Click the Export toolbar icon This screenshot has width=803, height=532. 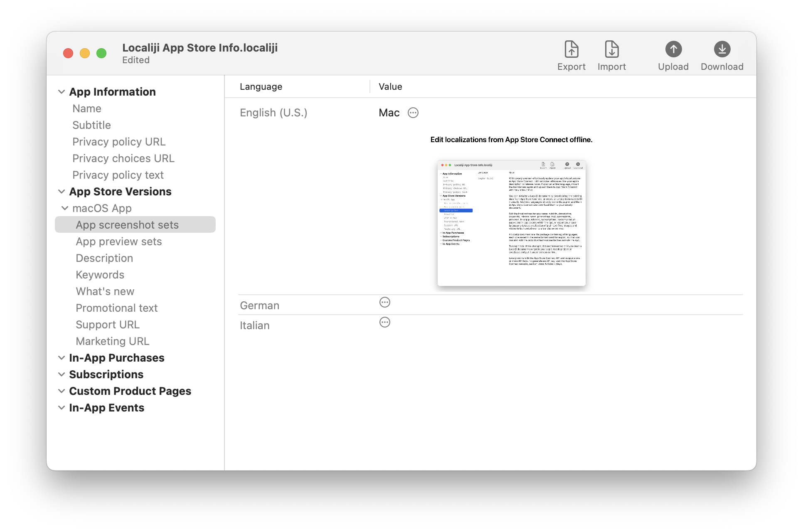coord(571,49)
